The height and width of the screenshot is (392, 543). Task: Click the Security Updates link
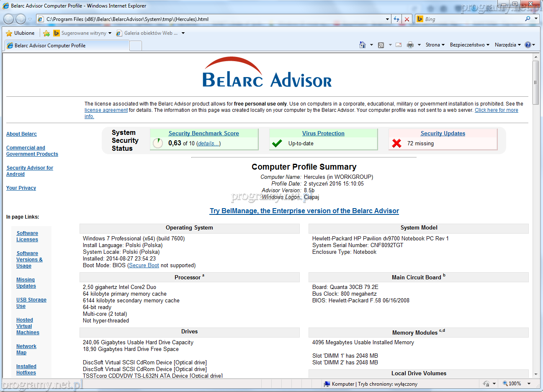click(443, 133)
